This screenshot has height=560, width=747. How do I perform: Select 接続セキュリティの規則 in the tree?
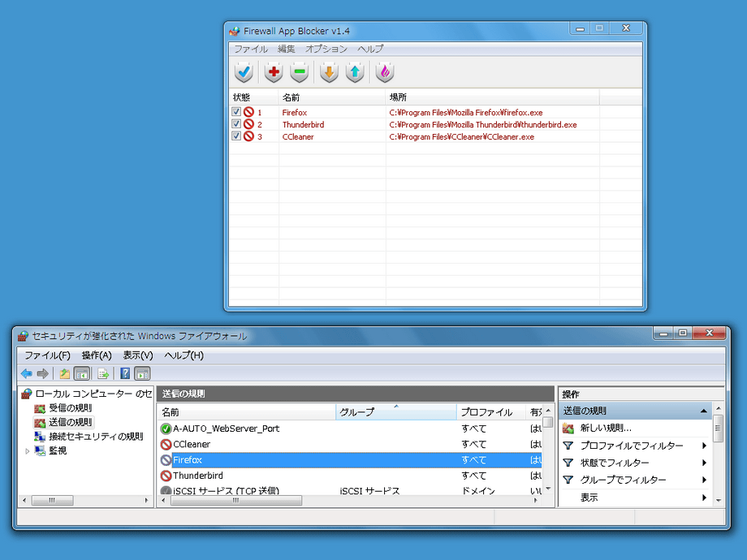click(x=96, y=437)
